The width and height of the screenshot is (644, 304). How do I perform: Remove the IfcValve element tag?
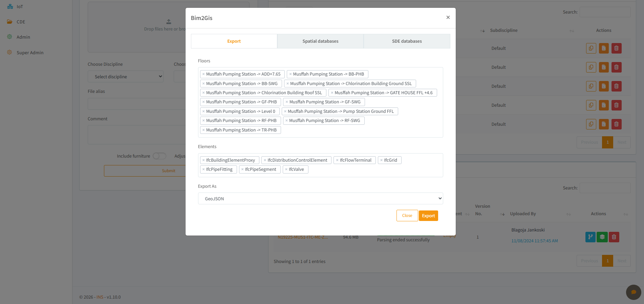286,169
